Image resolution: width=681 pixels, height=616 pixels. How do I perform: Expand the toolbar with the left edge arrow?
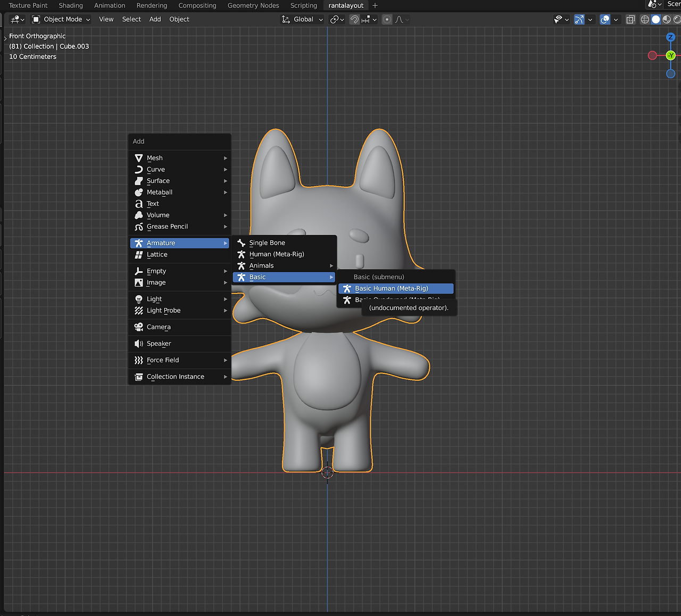pos(5,38)
